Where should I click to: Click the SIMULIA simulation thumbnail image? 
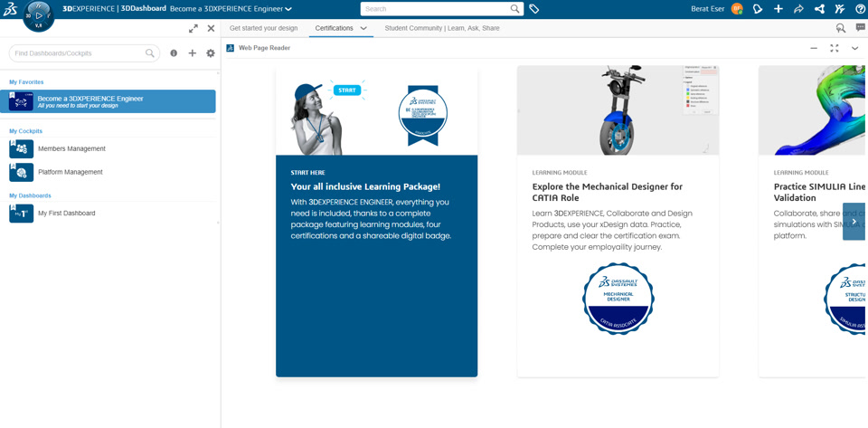tap(813, 110)
